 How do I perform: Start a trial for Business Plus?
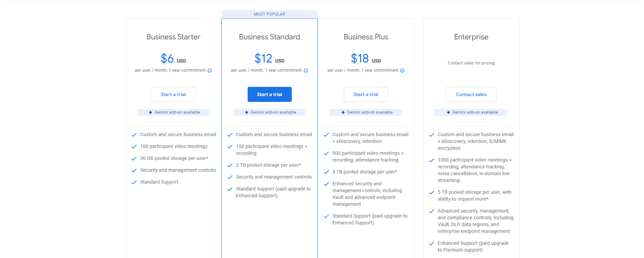(366, 95)
